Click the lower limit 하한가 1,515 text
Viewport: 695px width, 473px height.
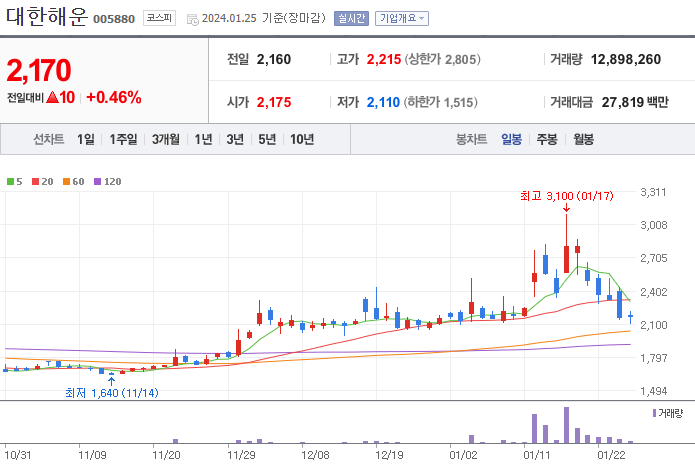[441, 102]
